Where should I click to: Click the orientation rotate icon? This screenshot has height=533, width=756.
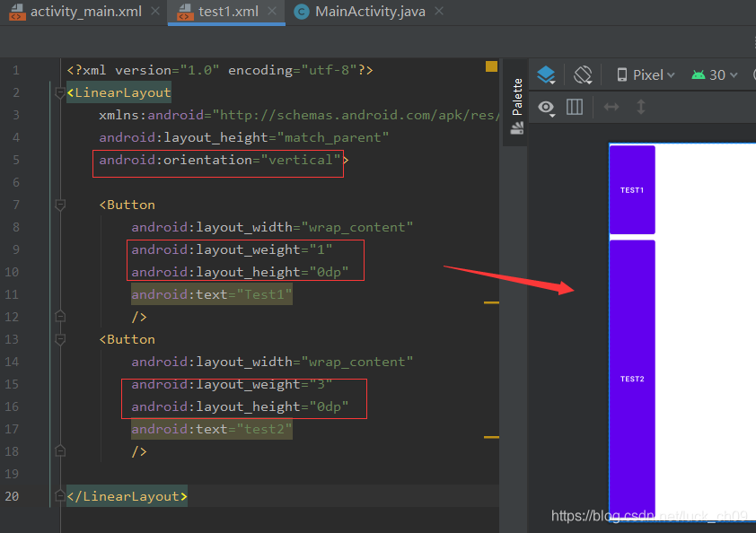click(x=583, y=75)
